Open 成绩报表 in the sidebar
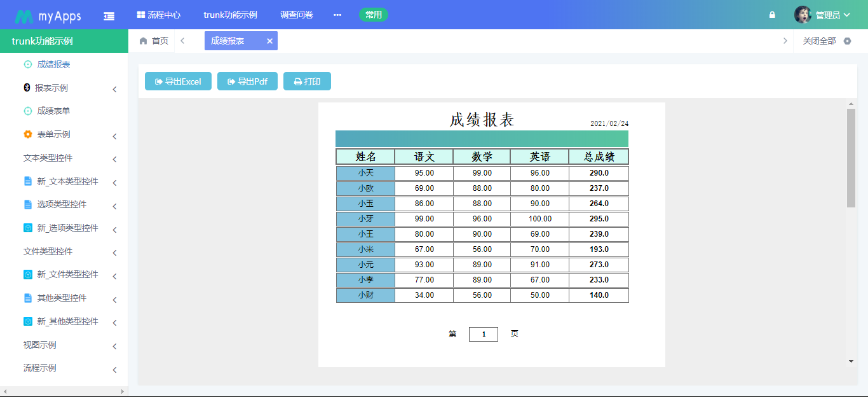Viewport: 868px width, 397px height. tap(53, 64)
